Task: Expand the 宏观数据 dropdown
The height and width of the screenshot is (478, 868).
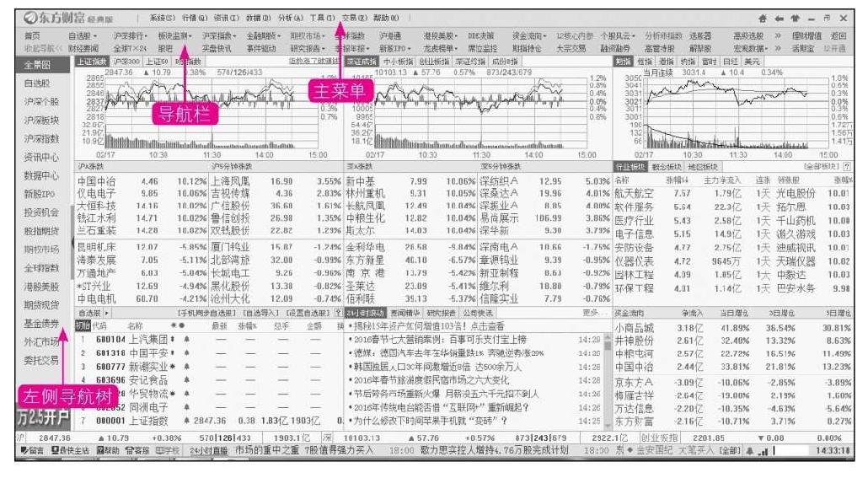Action: point(751,49)
